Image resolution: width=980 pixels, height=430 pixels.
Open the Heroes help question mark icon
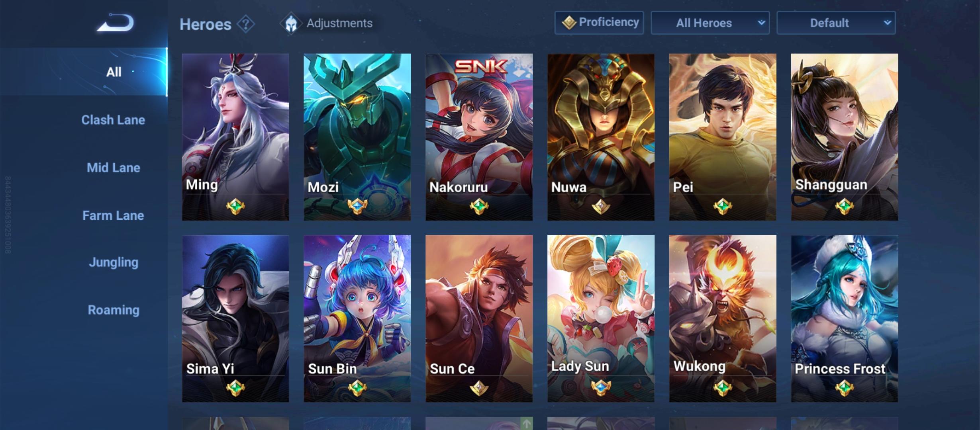[x=246, y=24]
